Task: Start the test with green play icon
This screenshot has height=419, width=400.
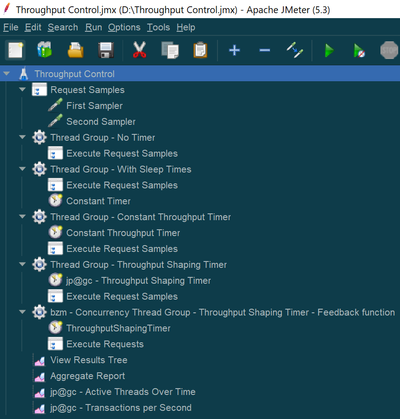Action: 329,51
